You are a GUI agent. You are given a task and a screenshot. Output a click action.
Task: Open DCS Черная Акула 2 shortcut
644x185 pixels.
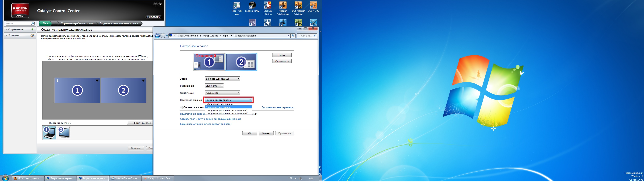coord(298,9)
